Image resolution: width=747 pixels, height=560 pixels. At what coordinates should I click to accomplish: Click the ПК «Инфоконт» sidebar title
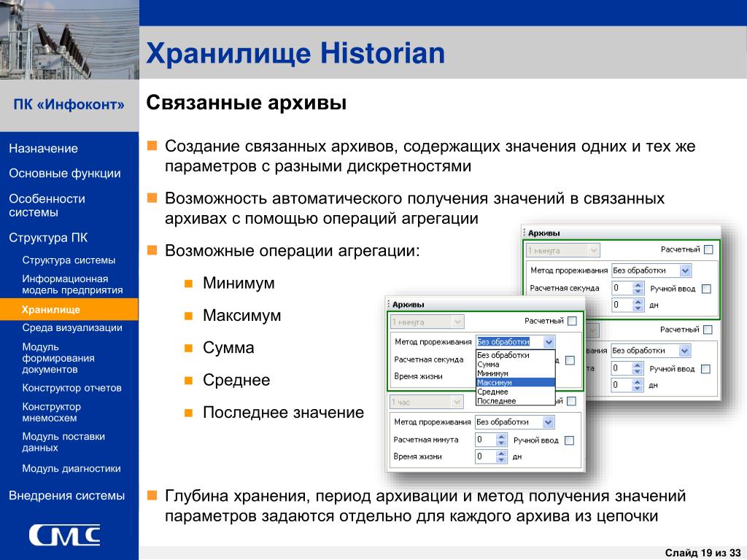[69, 104]
